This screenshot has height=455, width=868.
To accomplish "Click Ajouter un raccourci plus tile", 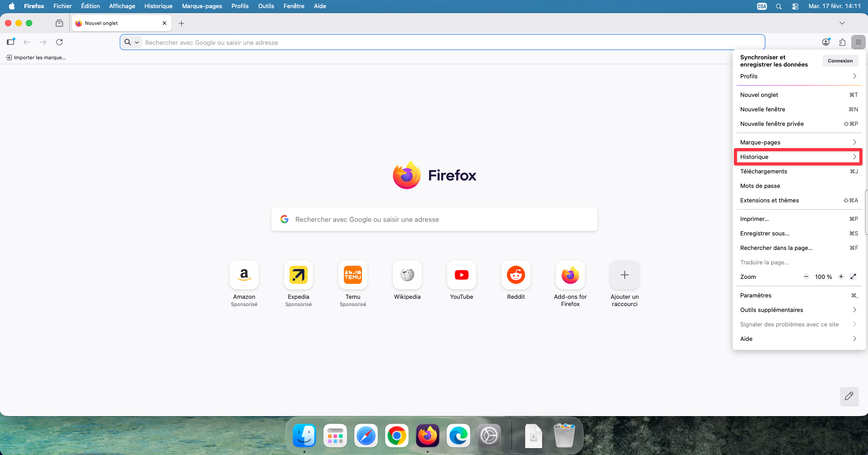I will 625,275.
